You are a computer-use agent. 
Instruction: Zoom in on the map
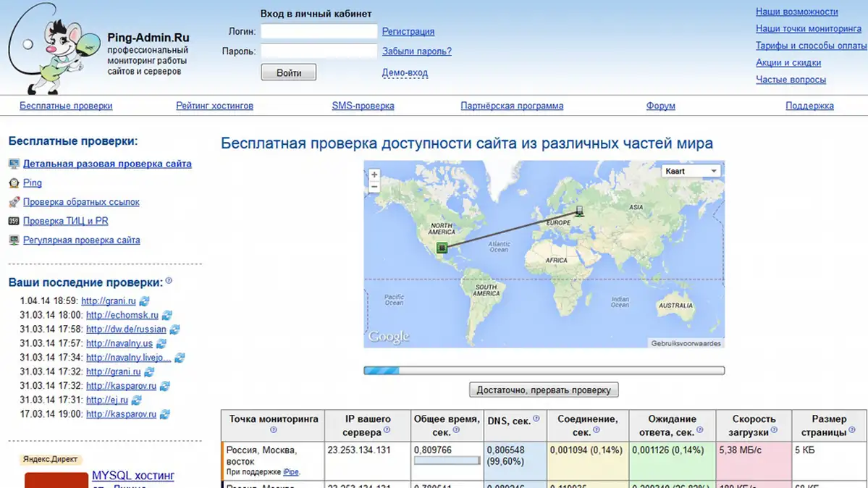(374, 174)
